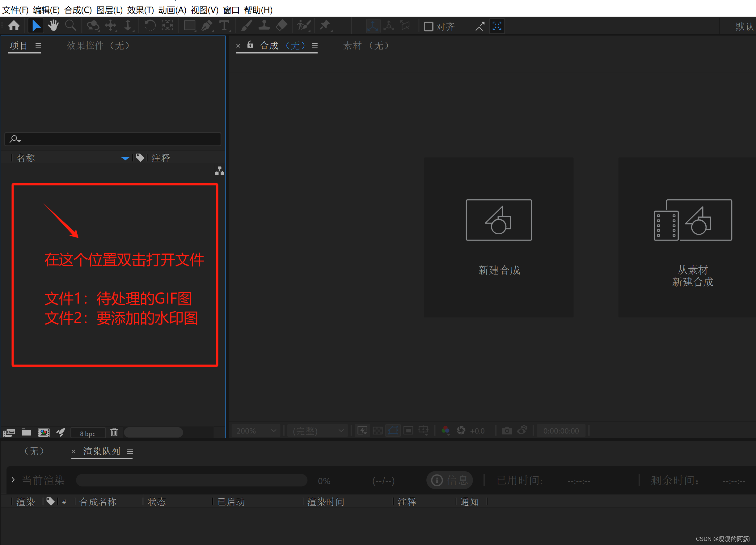Open the 渲染队列 panel menu
756x545 pixels.
[130, 451]
